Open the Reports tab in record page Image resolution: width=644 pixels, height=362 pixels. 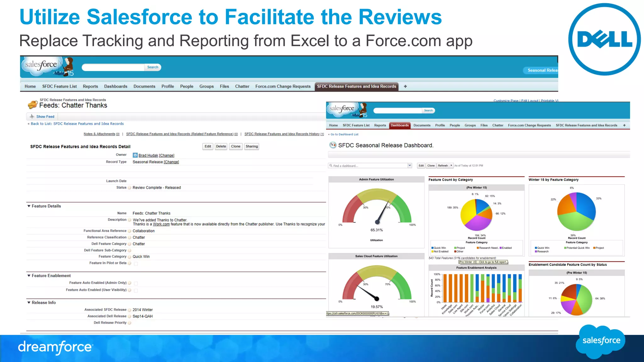coord(90,86)
